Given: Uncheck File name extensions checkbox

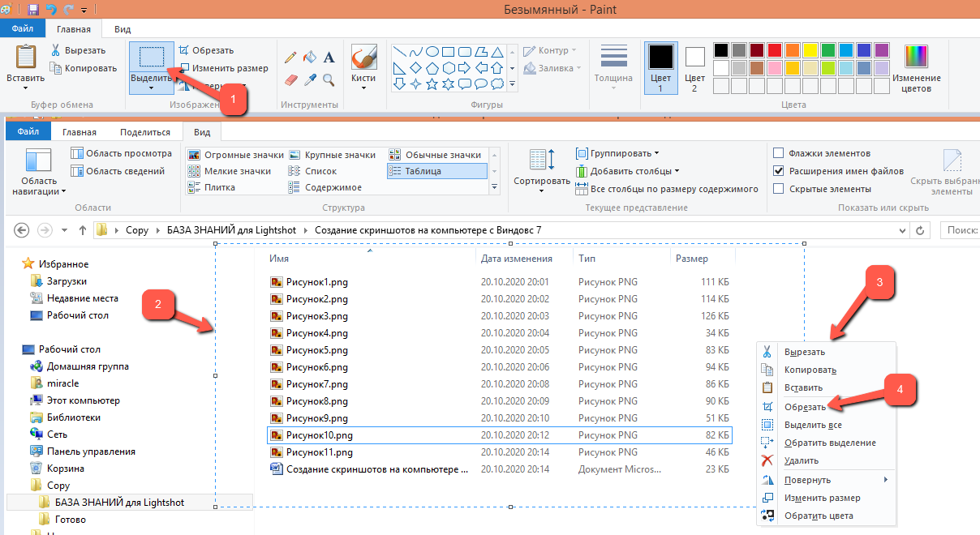Looking at the screenshot, I should click(x=779, y=171).
